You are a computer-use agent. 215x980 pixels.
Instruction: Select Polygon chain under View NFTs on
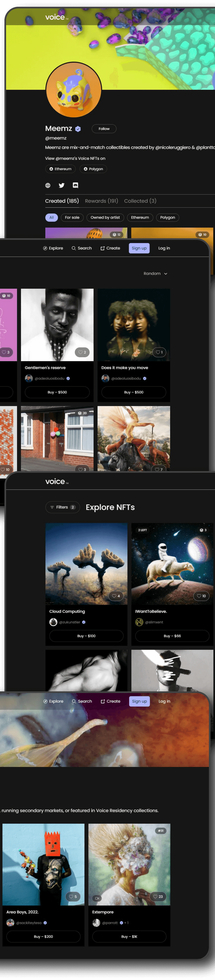[93, 169]
